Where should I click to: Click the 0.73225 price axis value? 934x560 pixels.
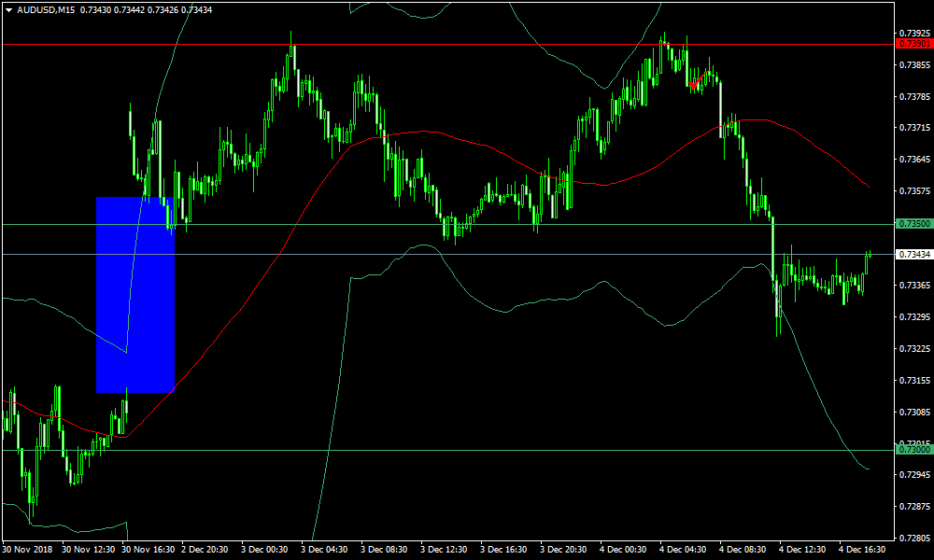pyautogui.click(x=915, y=348)
